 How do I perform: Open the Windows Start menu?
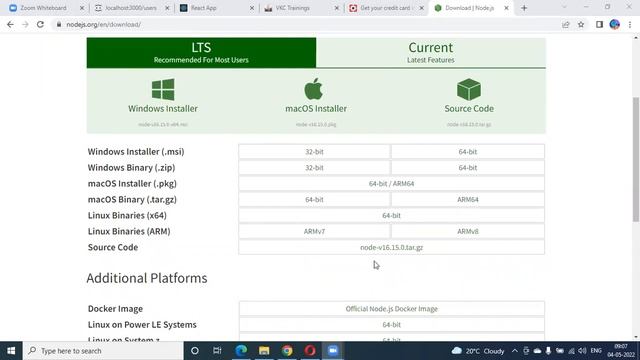[11, 351]
